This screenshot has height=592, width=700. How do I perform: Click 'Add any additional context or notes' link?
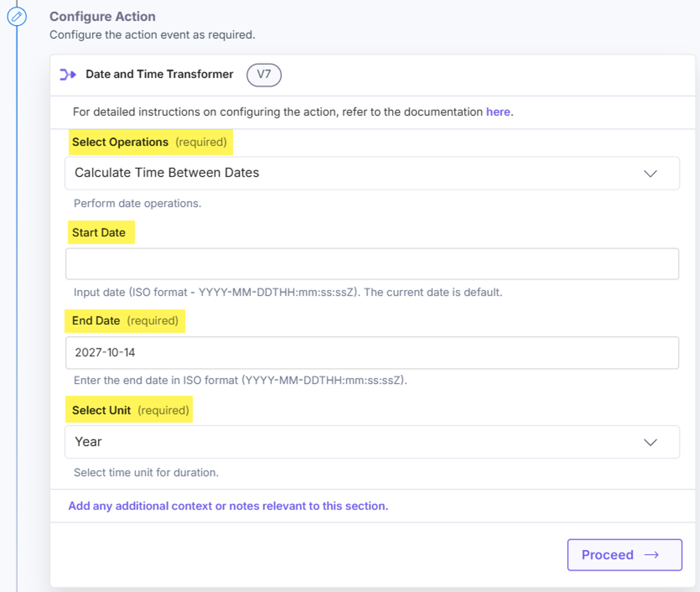pos(228,506)
